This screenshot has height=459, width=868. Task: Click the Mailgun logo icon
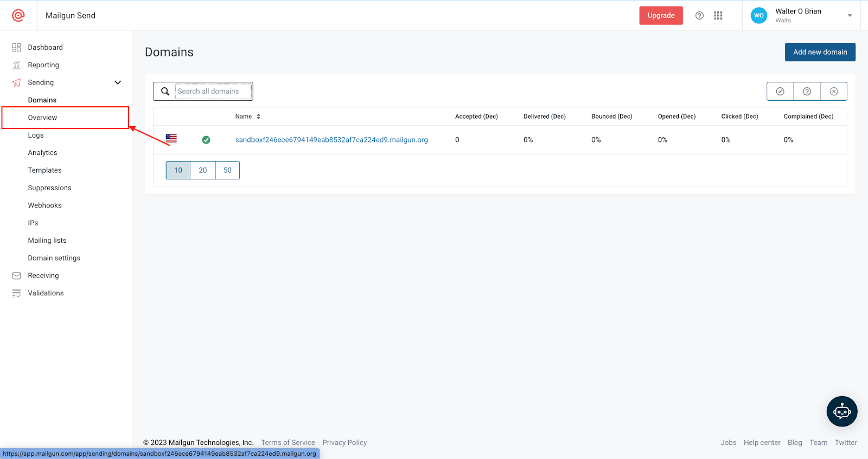[18, 16]
